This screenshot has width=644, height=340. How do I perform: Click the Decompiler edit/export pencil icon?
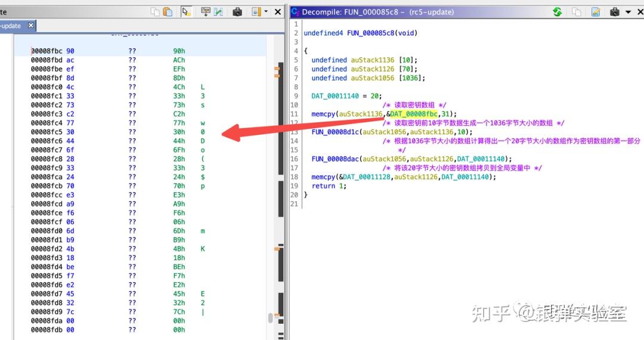(x=596, y=12)
